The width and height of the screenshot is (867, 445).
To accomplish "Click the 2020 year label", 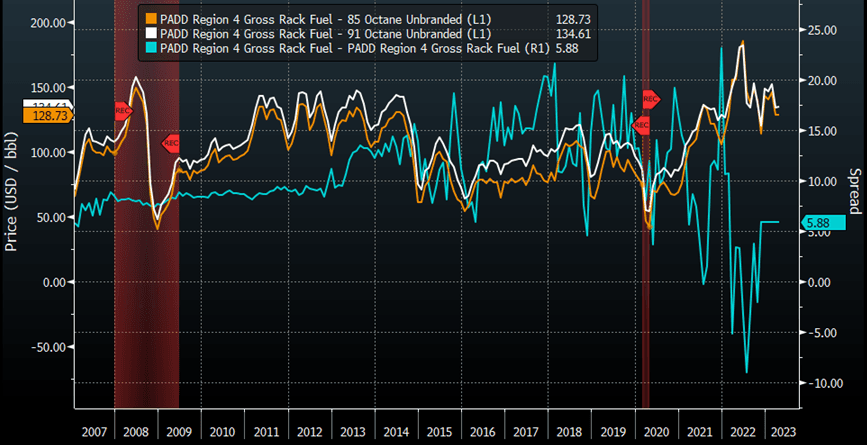I will (x=655, y=431).
